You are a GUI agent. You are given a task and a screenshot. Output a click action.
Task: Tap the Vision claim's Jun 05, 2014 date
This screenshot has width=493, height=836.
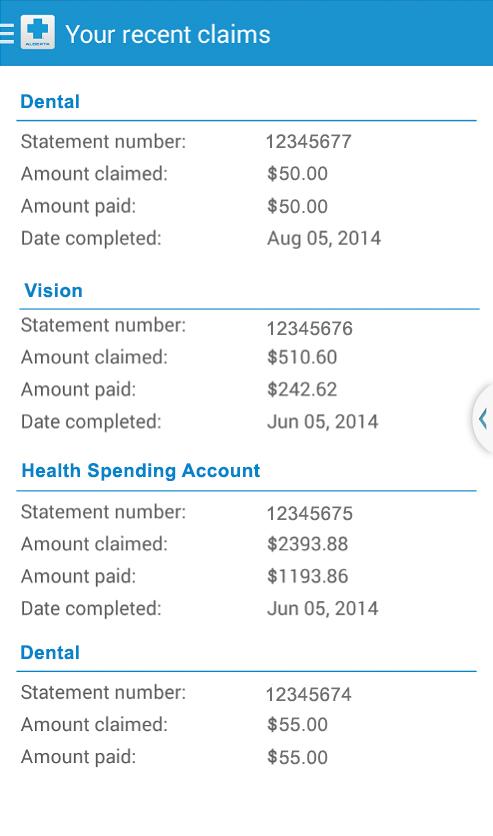click(x=323, y=422)
